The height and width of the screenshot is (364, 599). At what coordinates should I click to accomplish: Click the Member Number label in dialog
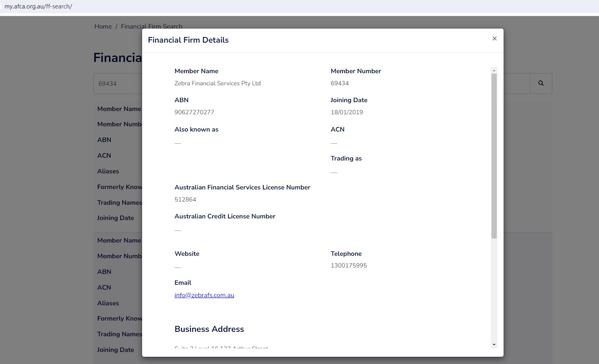click(355, 71)
